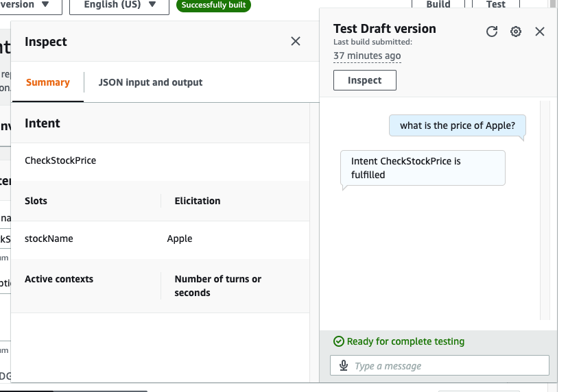Viewport: 568px width, 392px height.
Task: Click the Build button
Action: coord(438,5)
